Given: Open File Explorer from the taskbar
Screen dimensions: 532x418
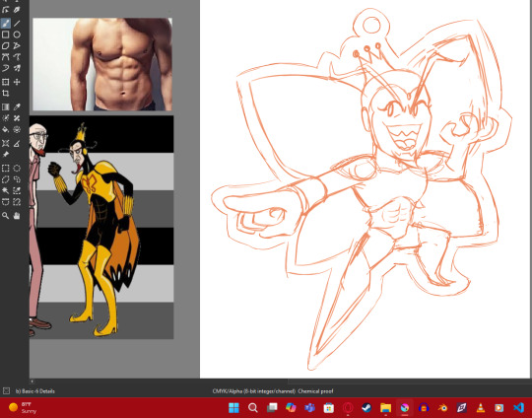Looking at the screenshot, I should click(x=386, y=407).
